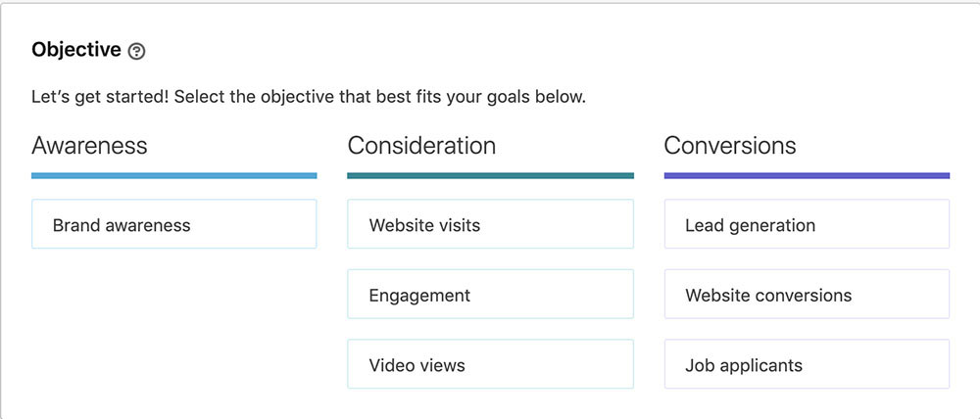Click the bold Objective section title

click(x=76, y=50)
